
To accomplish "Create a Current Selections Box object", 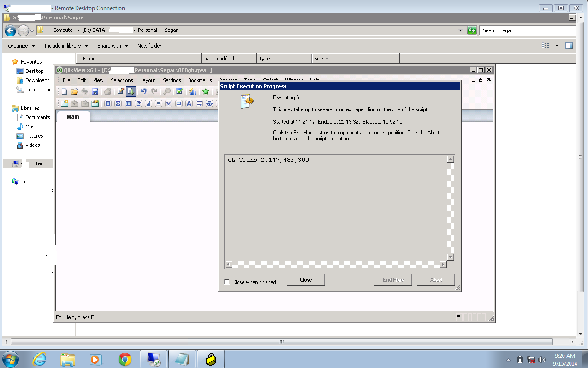I will pos(169,103).
